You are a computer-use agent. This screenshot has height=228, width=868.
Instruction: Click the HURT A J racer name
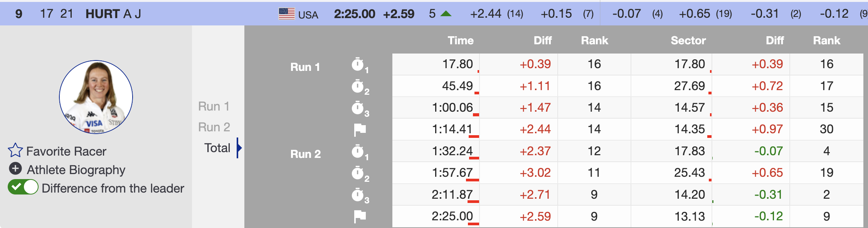[x=113, y=14]
